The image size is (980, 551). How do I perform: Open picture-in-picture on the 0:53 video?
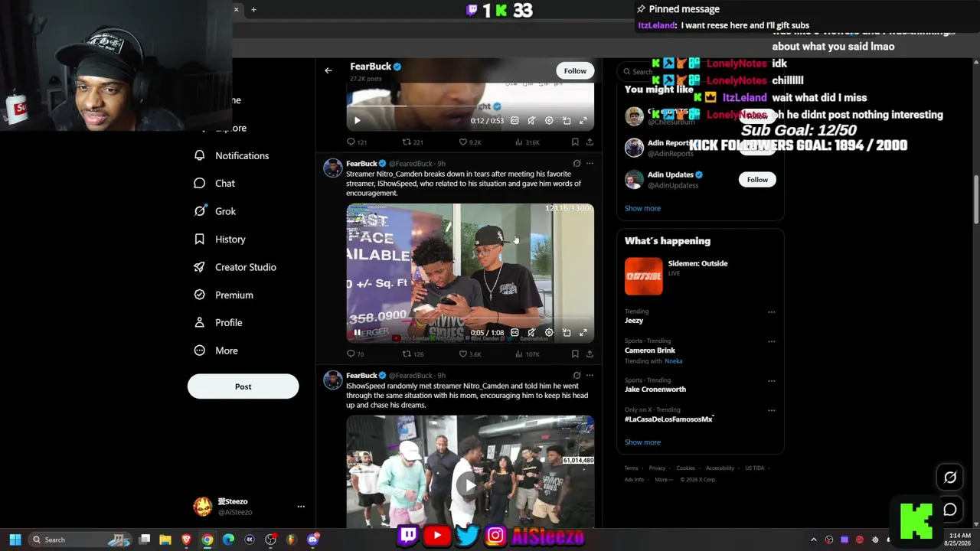point(567,121)
